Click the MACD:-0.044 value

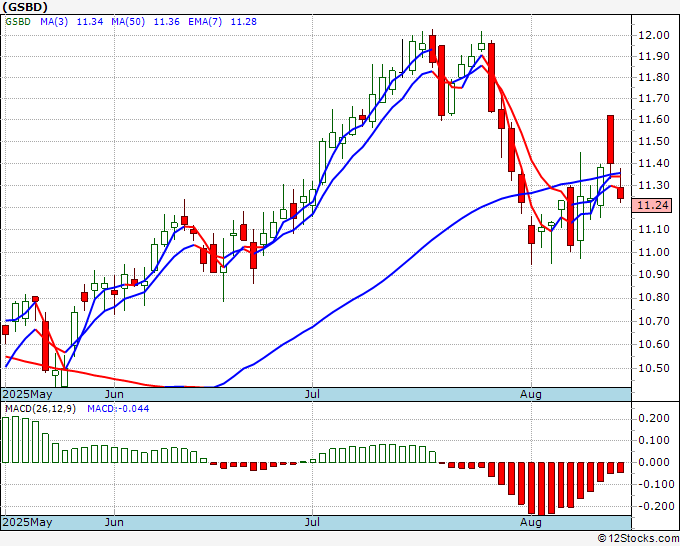coord(118,409)
